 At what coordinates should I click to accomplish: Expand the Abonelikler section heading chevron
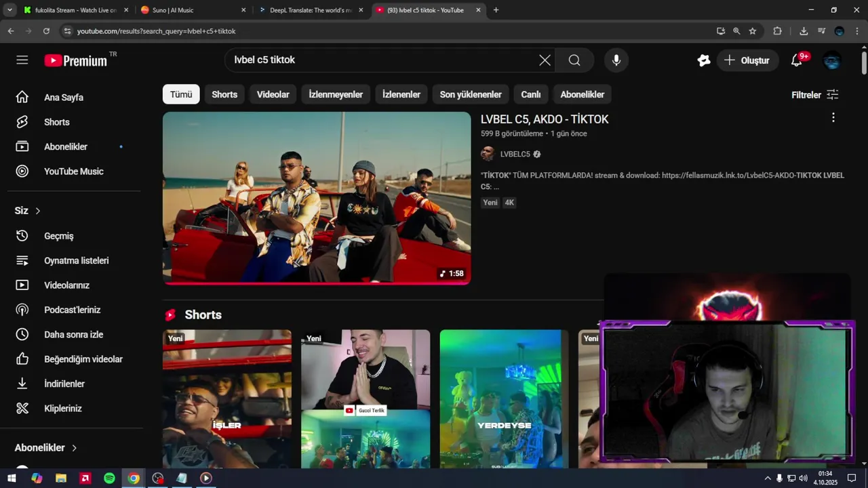pos(75,448)
